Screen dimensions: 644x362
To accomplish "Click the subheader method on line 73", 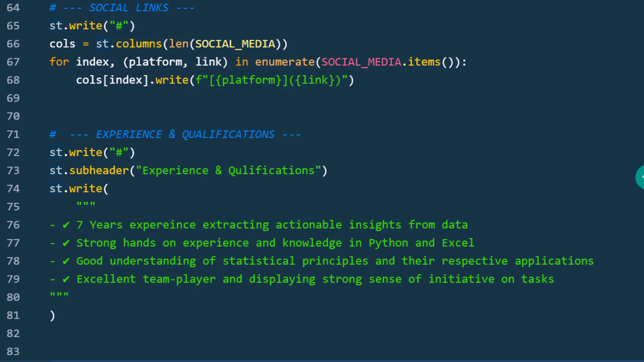I will click(99, 171).
